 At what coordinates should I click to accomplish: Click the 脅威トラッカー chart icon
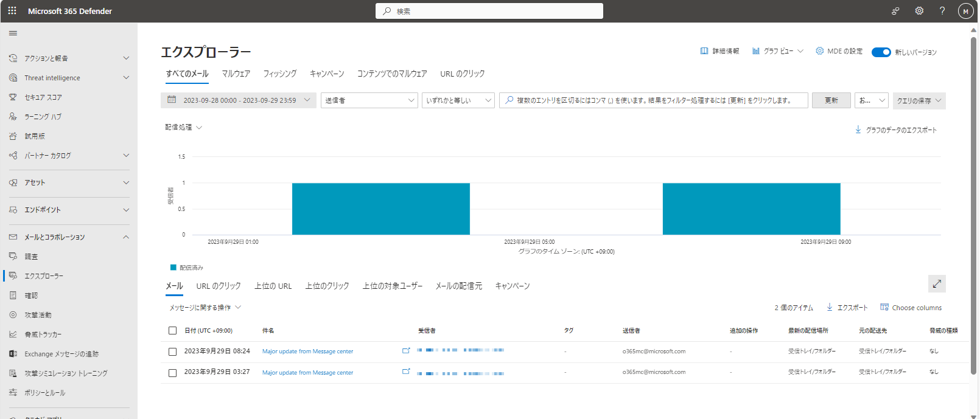13,334
